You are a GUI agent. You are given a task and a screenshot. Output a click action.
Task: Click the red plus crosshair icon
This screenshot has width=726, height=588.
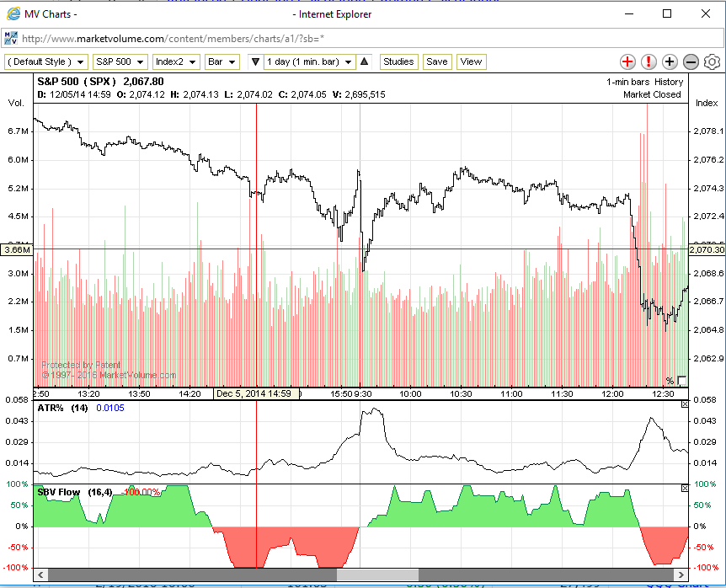point(627,61)
